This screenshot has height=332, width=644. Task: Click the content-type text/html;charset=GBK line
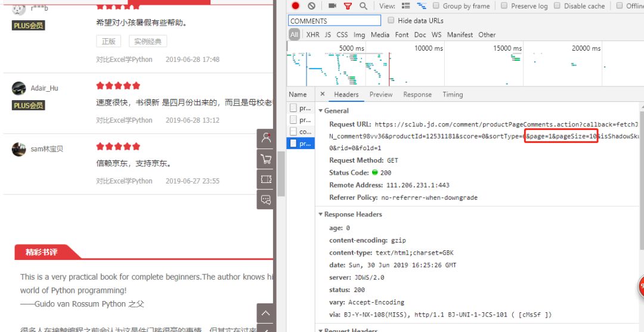(391, 253)
